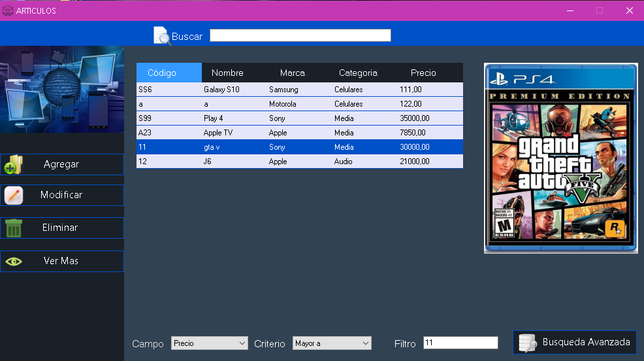
Task: Click the pencil Modificar icon
Action: coord(14,196)
